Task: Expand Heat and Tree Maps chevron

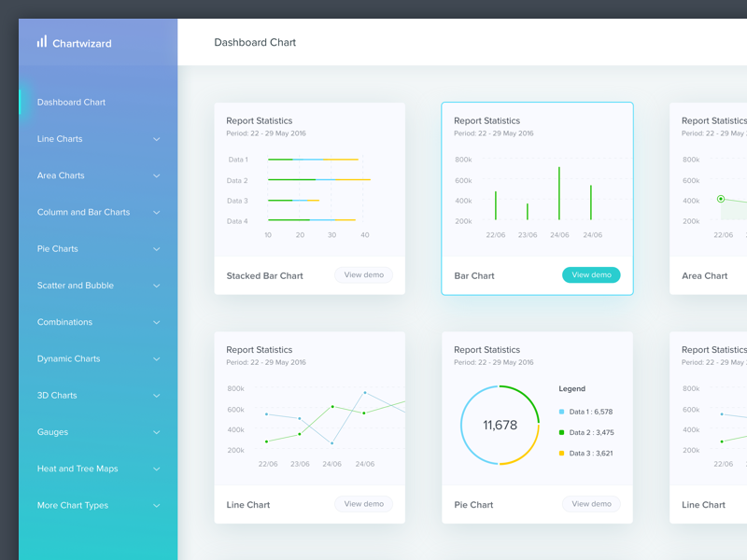Action: click(156, 469)
